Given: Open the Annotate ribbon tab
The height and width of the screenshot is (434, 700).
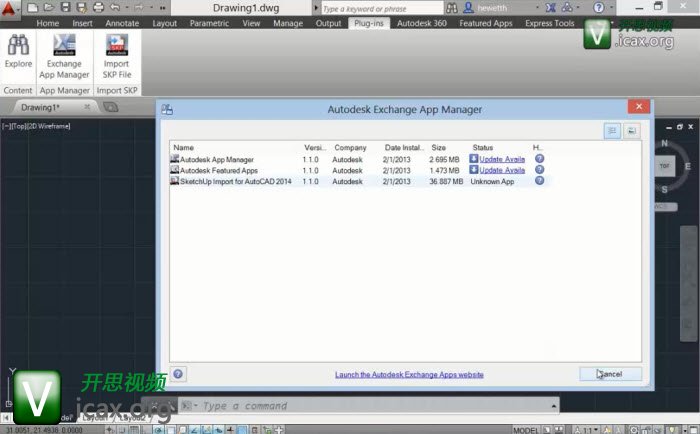Looking at the screenshot, I should (x=122, y=23).
